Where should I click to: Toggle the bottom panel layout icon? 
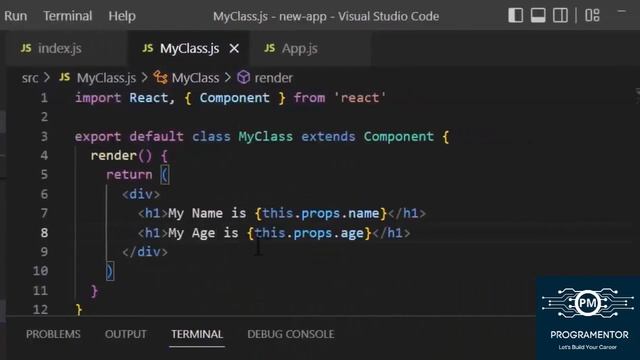(538, 16)
